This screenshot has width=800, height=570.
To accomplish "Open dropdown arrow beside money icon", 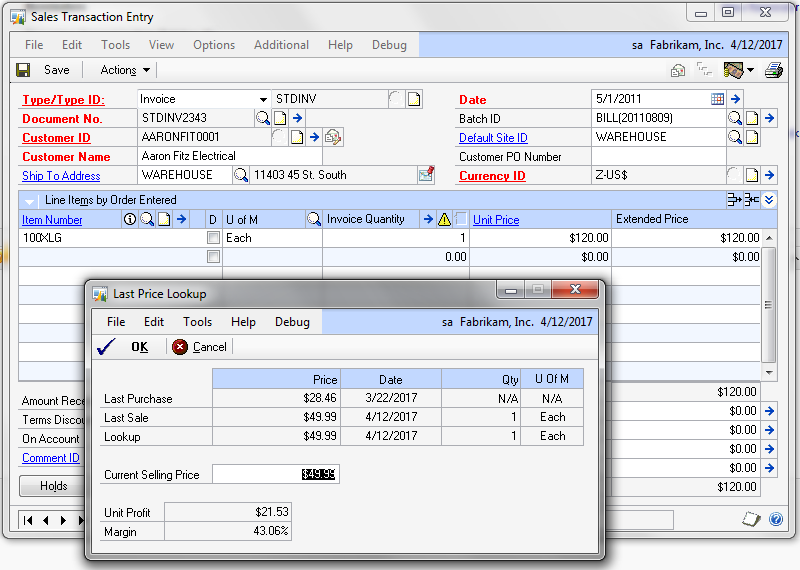I will 751,70.
